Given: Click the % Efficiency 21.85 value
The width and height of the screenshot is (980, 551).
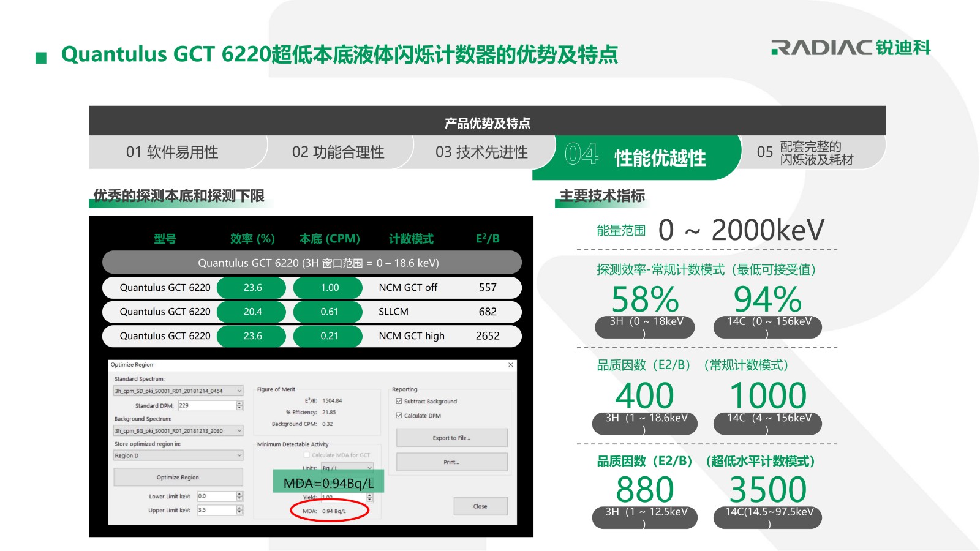Looking at the screenshot, I should point(329,413).
